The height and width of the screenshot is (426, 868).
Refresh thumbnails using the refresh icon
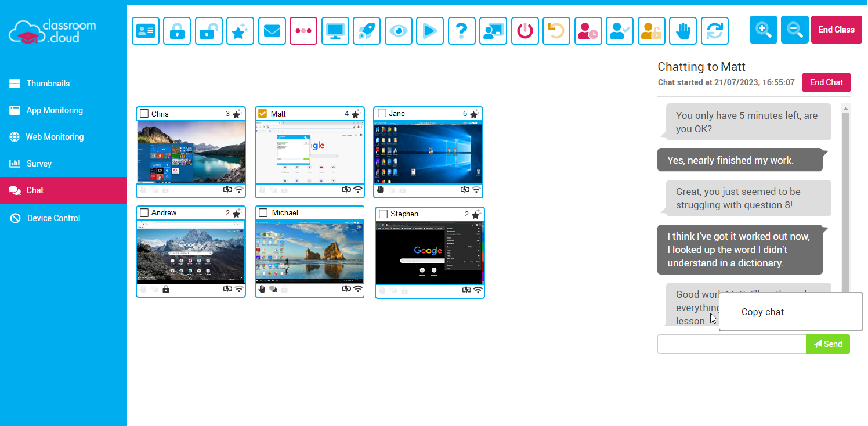coord(714,30)
